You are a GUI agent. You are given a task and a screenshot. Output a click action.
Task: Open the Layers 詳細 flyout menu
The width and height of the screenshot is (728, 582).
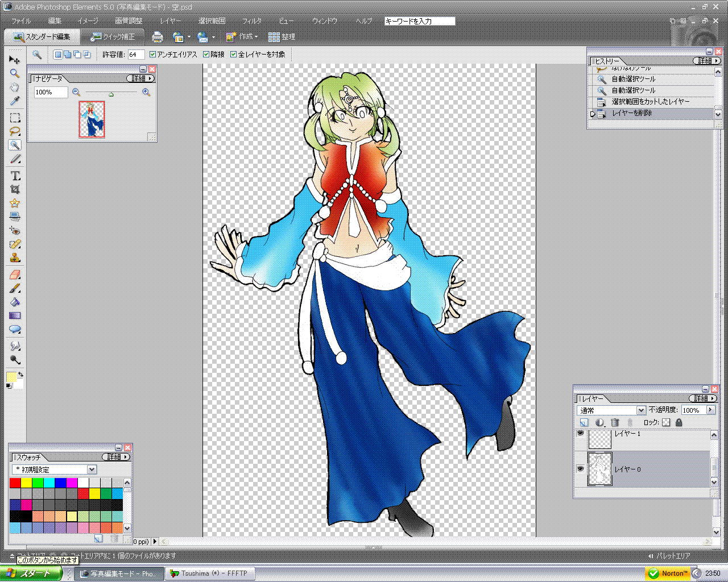[x=704, y=398]
